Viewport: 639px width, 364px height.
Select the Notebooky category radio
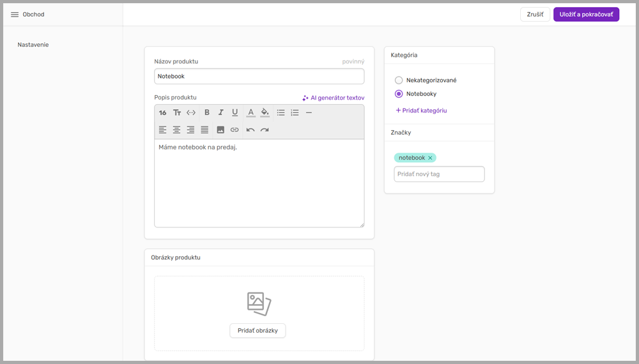(399, 94)
